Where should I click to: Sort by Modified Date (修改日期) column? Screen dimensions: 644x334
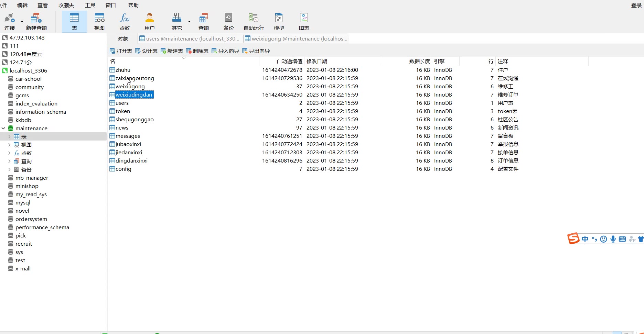point(342,61)
